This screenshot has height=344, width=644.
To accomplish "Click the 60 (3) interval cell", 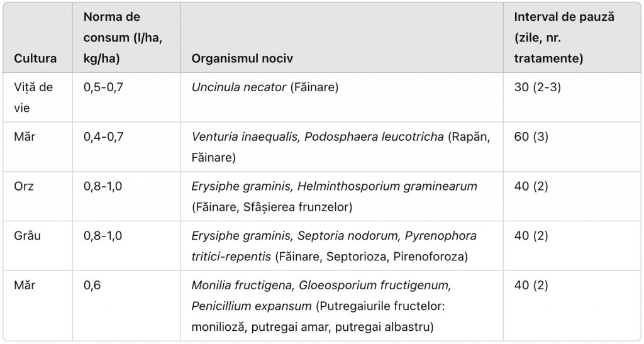I will tap(531, 136).
